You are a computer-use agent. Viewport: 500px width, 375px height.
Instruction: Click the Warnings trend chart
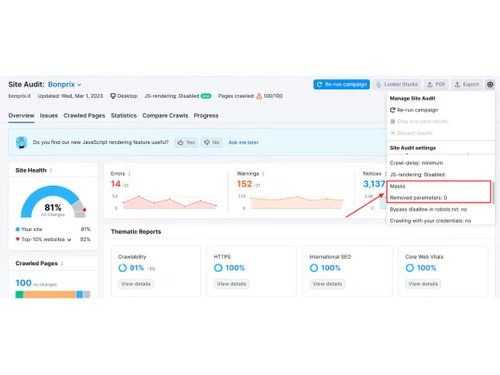(297, 203)
